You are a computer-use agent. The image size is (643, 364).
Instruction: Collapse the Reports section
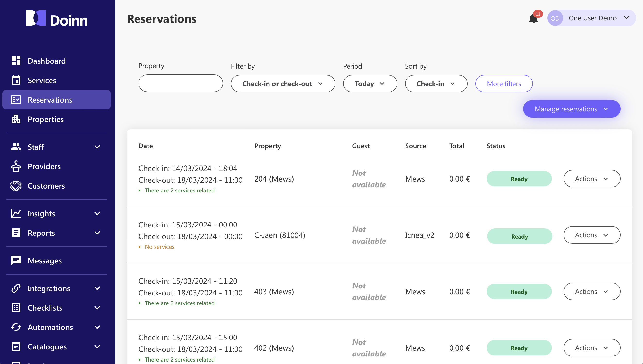97,233
